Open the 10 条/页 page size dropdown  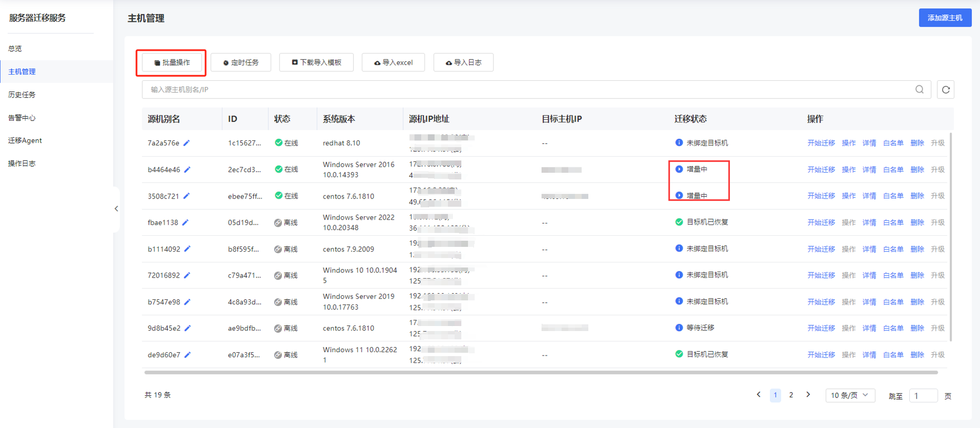(850, 395)
